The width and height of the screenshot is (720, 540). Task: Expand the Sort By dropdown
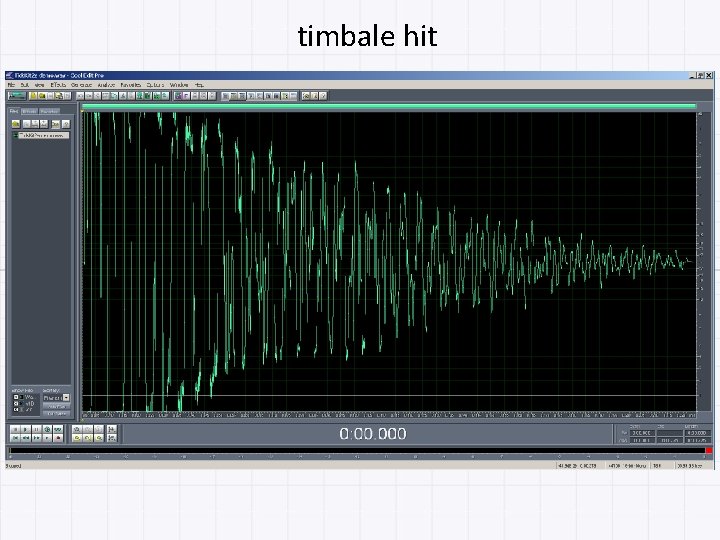66,398
